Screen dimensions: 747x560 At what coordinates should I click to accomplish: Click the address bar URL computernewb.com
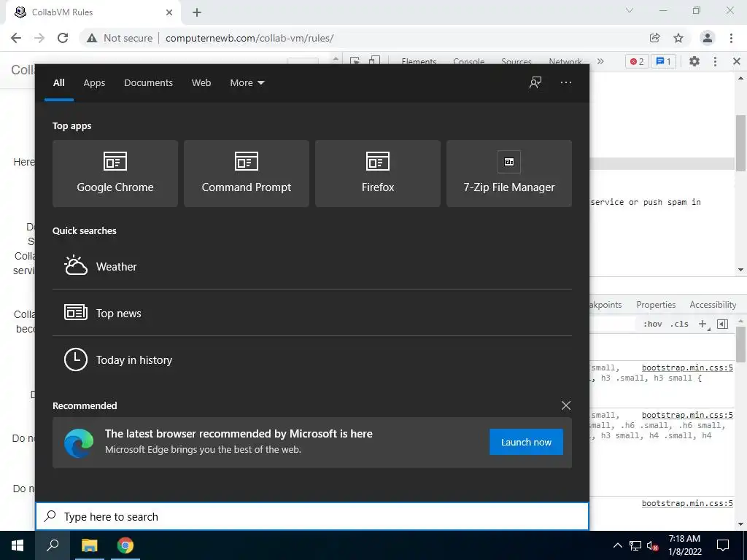point(249,38)
